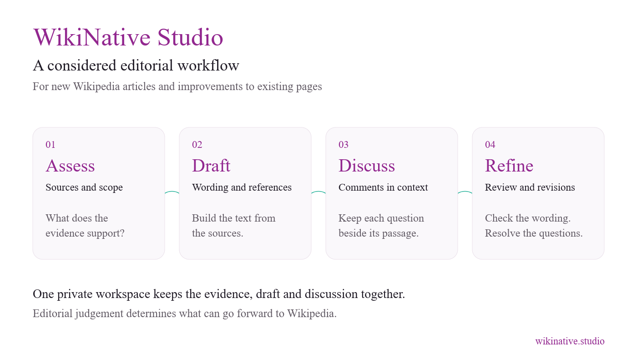Click 'Check the wording. Resolve the questions.'
This screenshot has width=637, height=364.
point(534,226)
